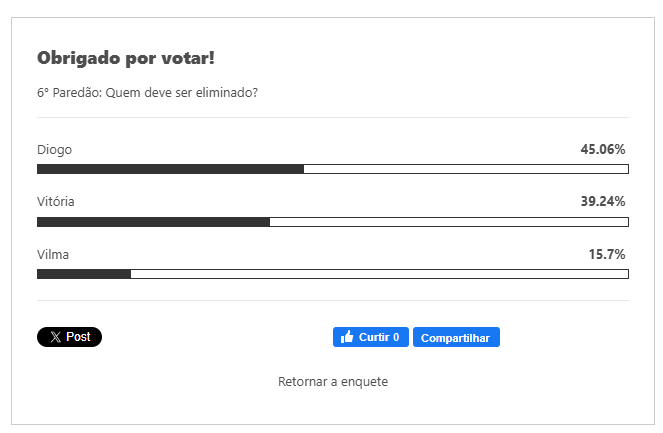Click the 6° Paredão question text
663x433 pixels.
(148, 93)
